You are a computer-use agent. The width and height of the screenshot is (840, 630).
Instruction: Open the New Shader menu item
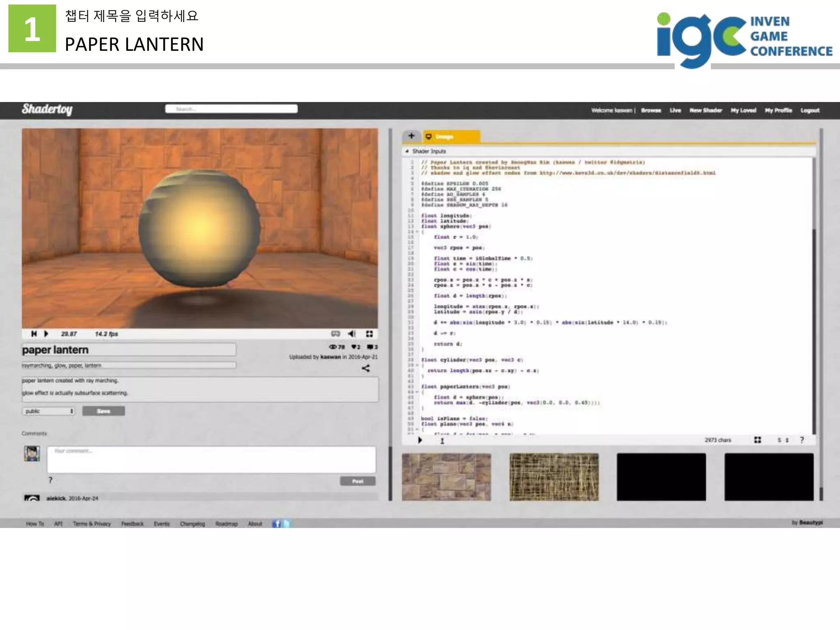(705, 110)
